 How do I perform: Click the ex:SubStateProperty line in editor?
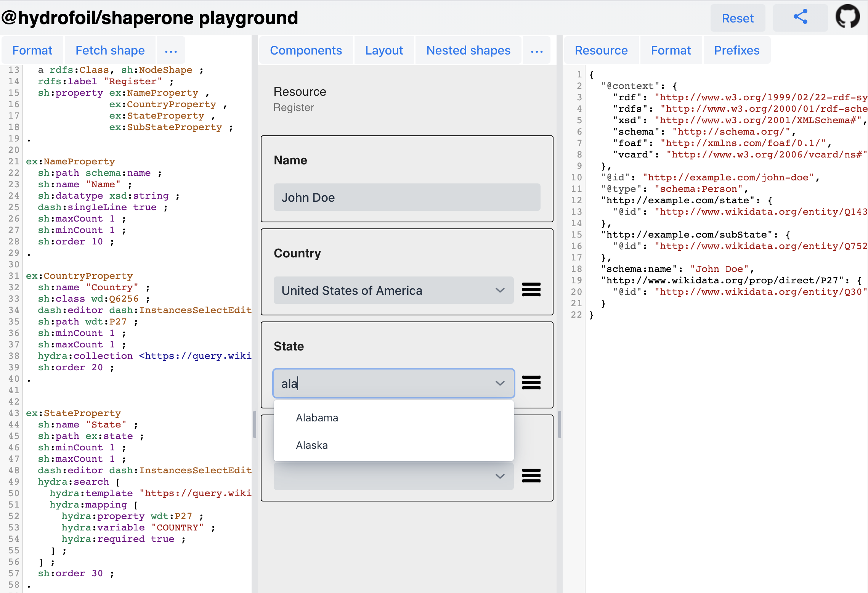171,127
